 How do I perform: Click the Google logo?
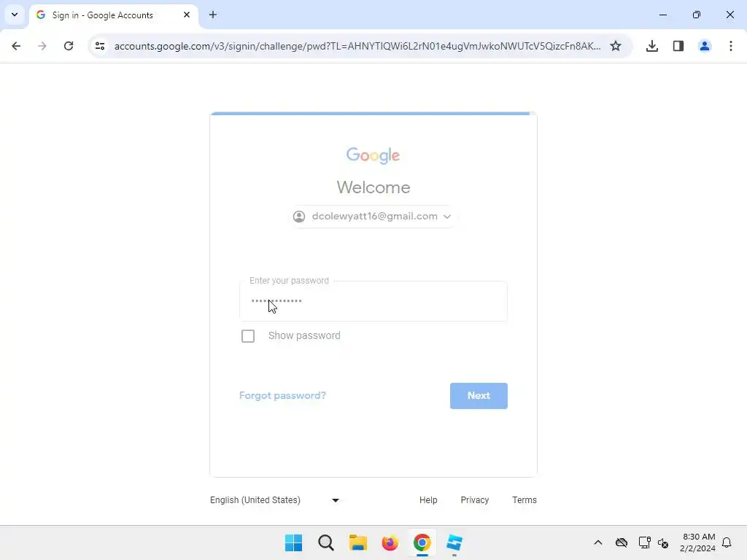click(373, 156)
